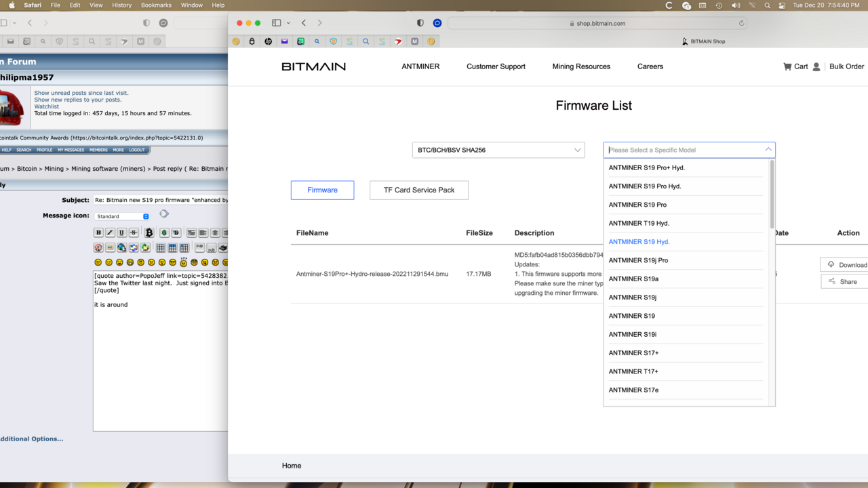This screenshot has width=868, height=488.
Task: Insert Bitcoin symbol in forum editor
Action: point(149,232)
